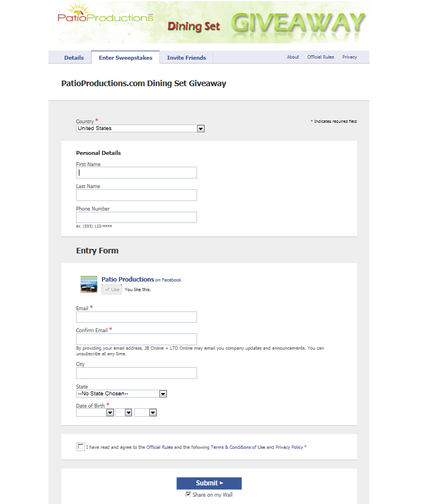Open the Date of Birth month dropdown
This screenshot has height=504, width=424.
pyautogui.click(x=95, y=412)
